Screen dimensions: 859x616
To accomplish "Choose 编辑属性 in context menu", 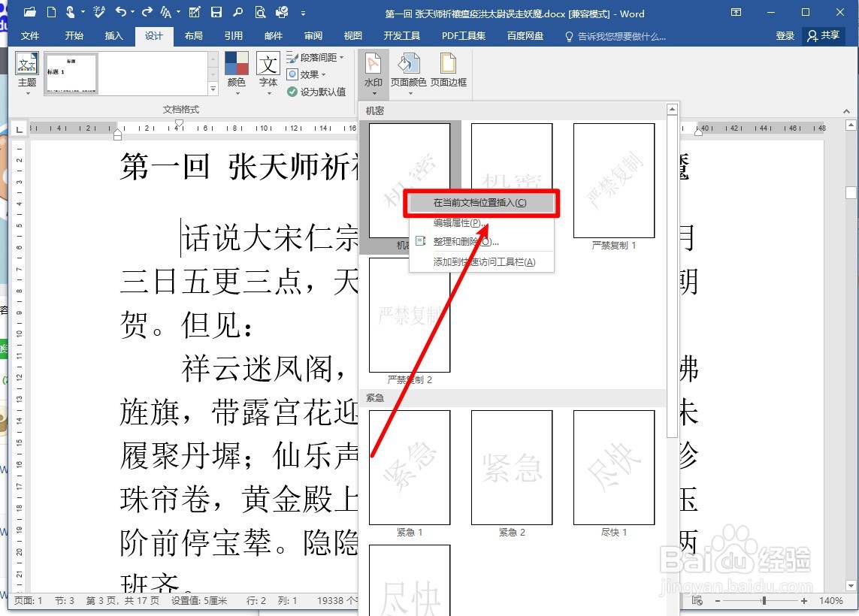I will tap(482, 223).
